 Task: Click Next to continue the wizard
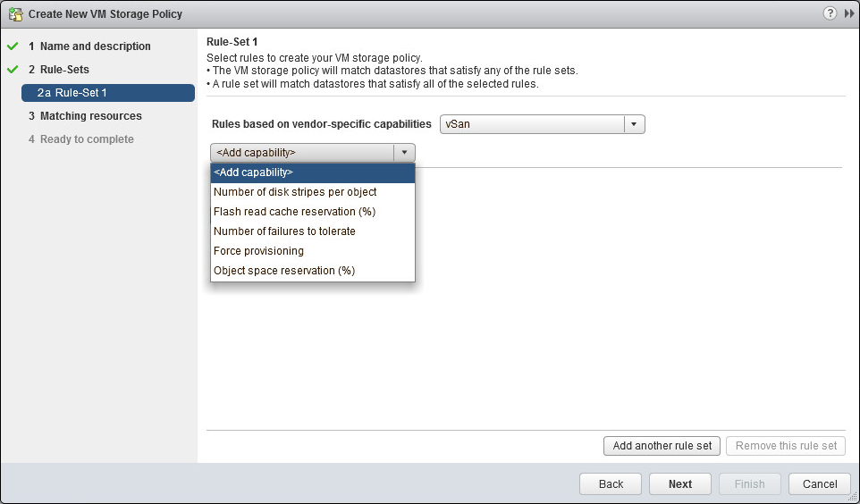[x=679, y=483]
